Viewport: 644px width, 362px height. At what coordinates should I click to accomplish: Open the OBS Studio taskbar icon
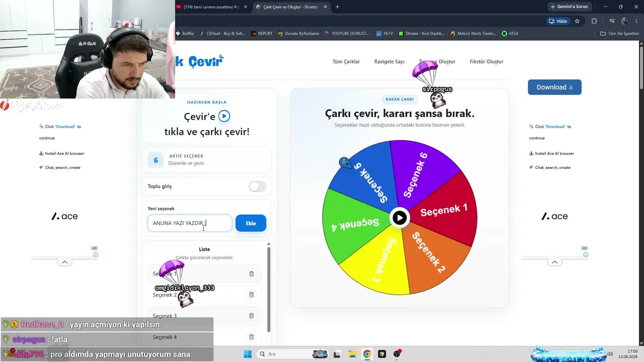(397, 354)
